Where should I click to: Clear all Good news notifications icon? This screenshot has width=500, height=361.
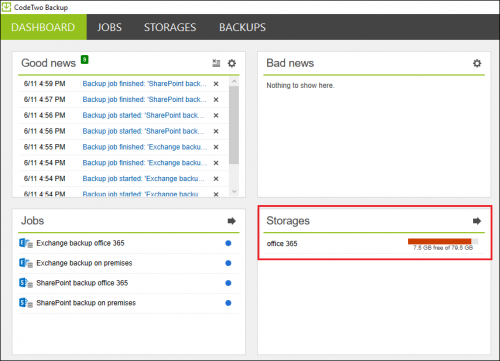(216, 63)
